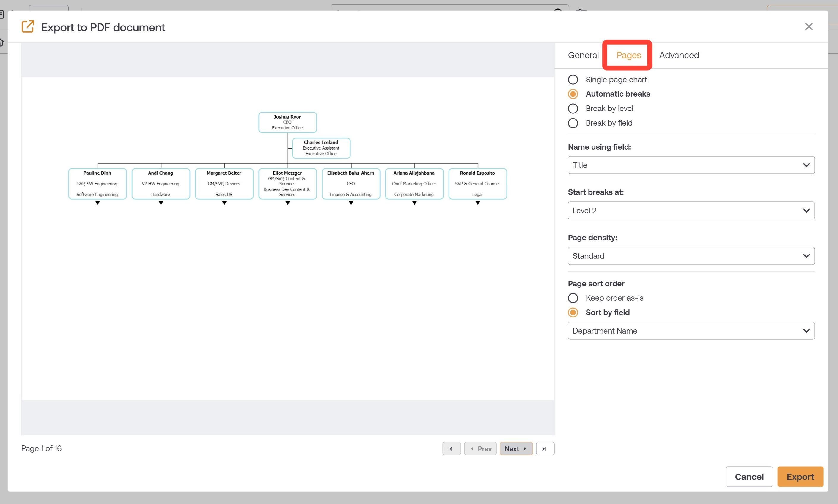Open the Name using field dropdown
The height and width of the screenshot is (504, 838).
[691, 165]
